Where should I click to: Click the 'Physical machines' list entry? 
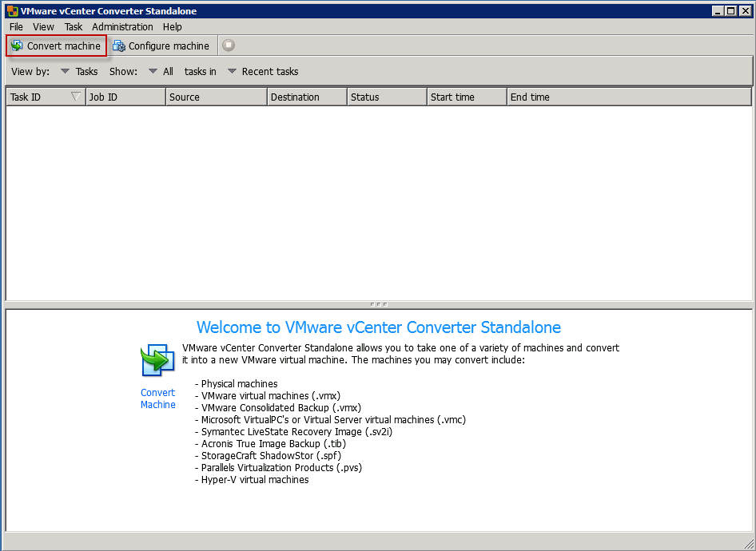[x=239, y=384]
